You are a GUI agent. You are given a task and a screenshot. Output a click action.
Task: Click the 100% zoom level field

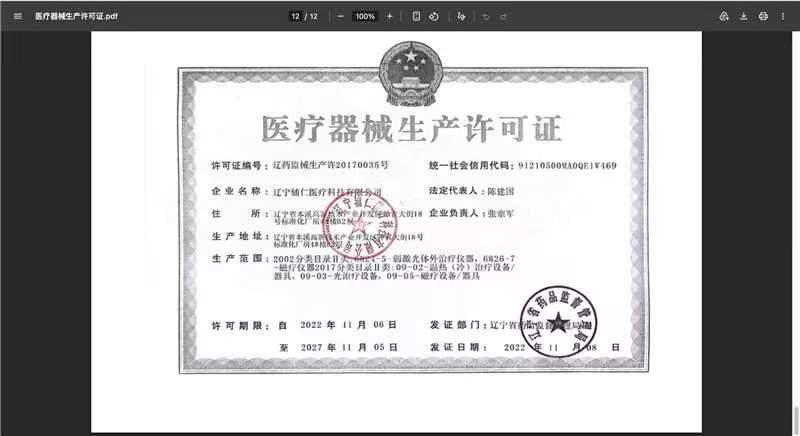coord(365,16)
